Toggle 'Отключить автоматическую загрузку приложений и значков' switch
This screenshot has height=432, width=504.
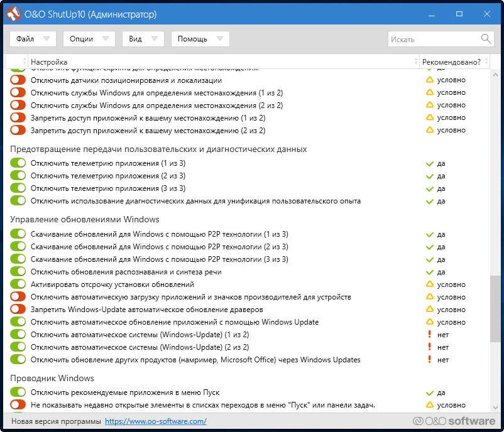(18, 296)
